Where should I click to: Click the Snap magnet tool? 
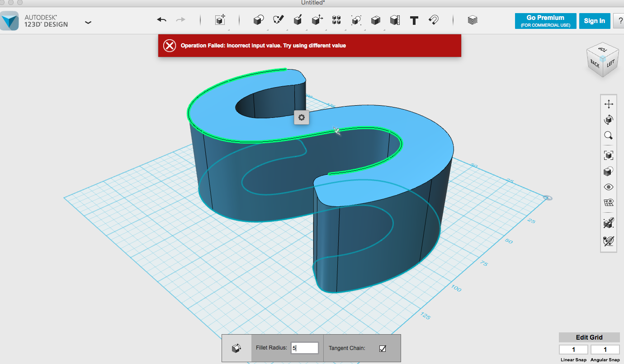click(434, 20)
